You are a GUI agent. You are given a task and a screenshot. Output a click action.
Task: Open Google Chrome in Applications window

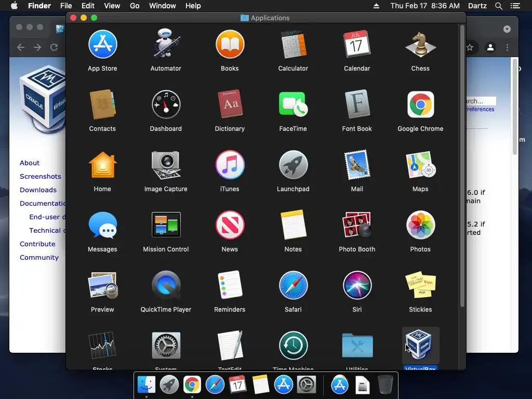(x=420, y=104)
